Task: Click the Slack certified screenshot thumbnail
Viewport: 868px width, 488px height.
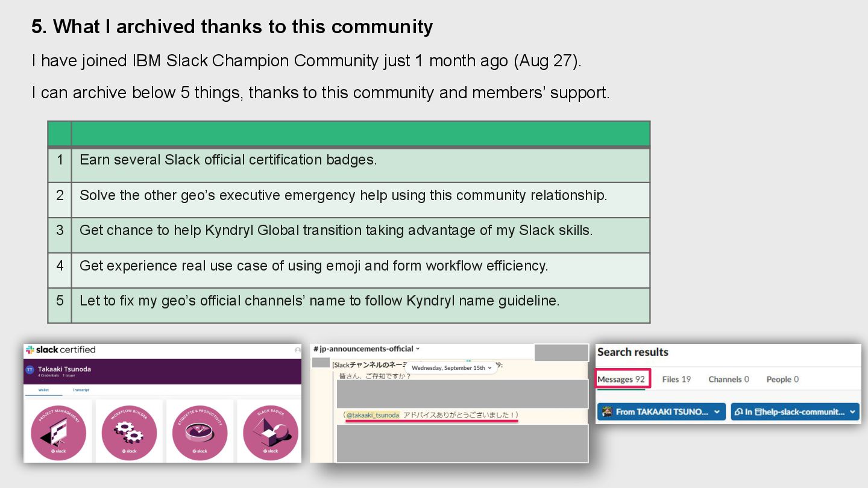Action: (162, 403)
